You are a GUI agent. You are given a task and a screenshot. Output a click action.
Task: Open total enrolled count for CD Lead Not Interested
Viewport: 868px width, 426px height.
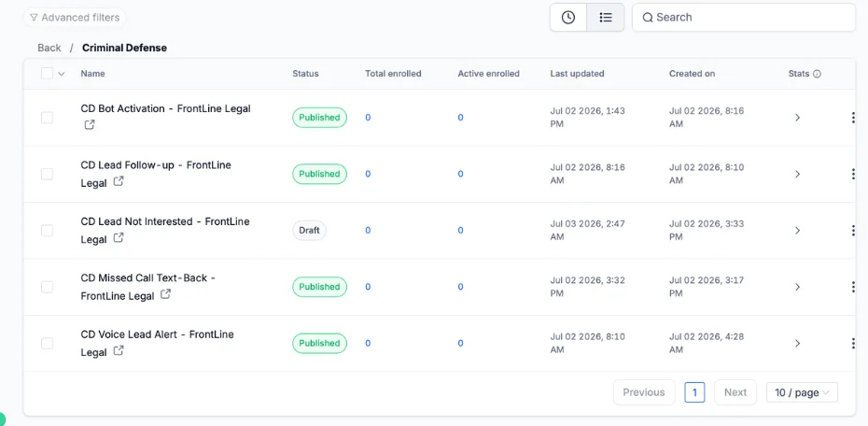368,231
